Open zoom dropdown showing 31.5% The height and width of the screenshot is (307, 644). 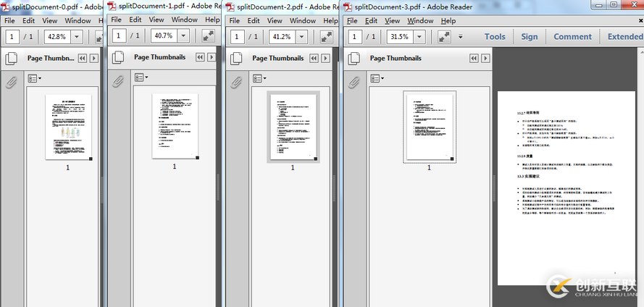pos(419,36)
